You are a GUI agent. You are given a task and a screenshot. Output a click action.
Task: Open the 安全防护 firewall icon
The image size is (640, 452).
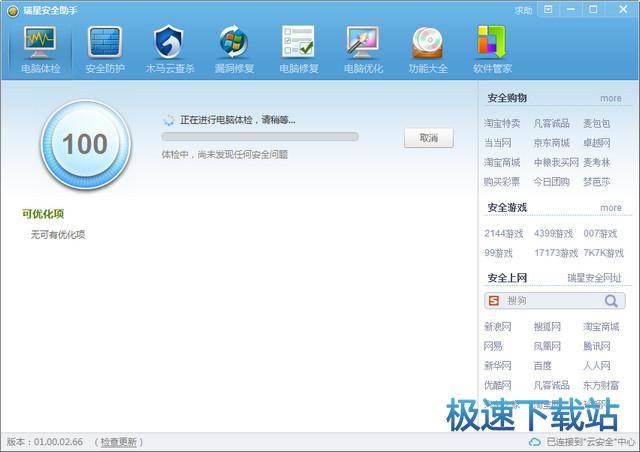click(x=104, y=42)
